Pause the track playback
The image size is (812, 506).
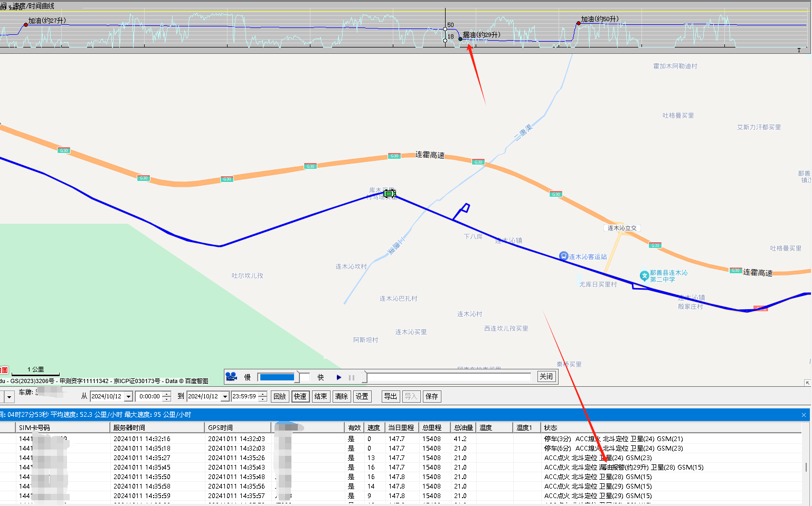[x=352, y=377]
